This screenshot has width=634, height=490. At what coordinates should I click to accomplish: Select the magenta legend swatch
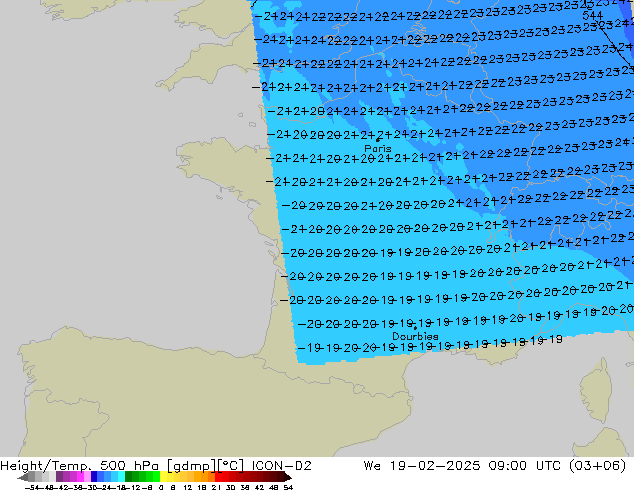[x=80, y=477]
